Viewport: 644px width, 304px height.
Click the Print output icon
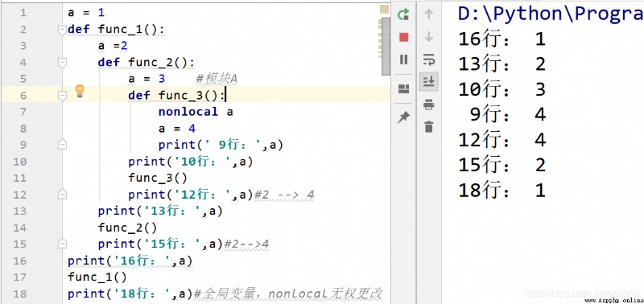429,105
